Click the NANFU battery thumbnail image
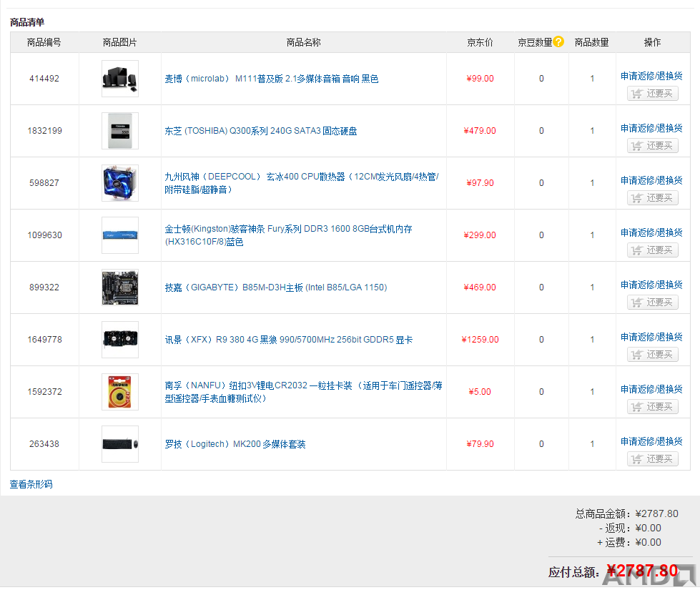 point(120,392)
